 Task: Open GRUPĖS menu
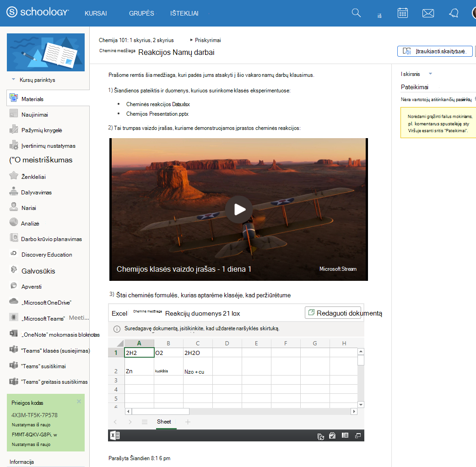coord(141,13)
